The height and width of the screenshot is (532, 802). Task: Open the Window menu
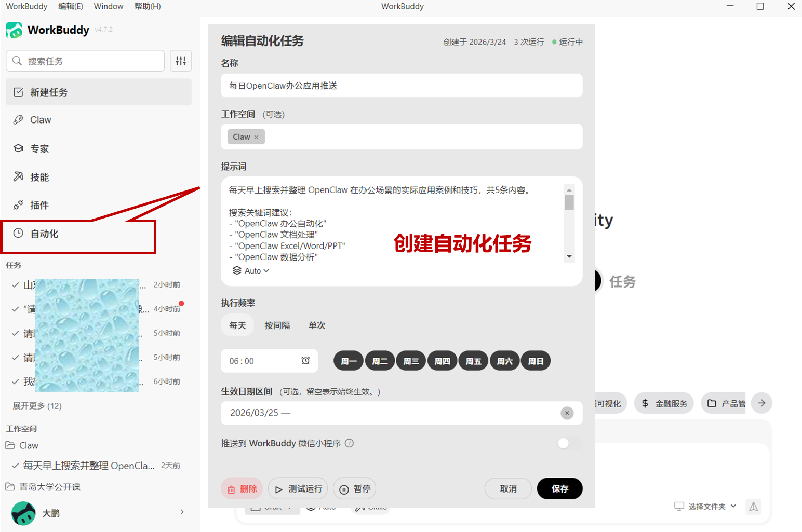pos(109,6)
